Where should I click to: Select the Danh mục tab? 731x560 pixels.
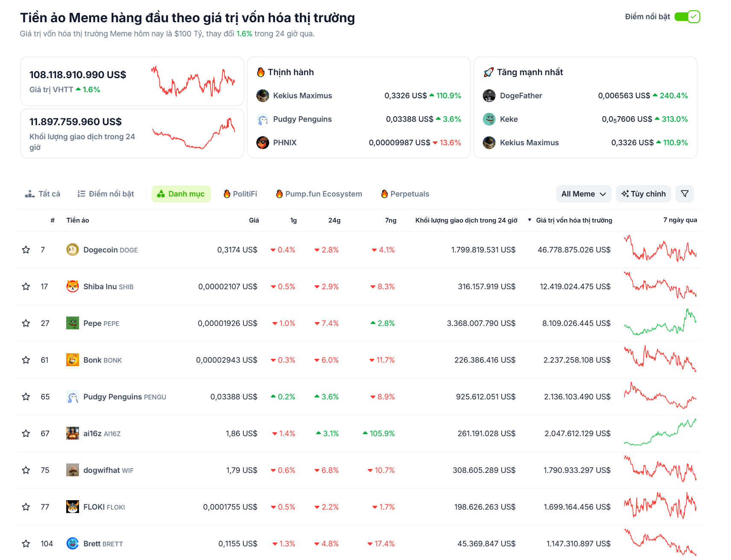pyautogui.click(x=181, y=194)
